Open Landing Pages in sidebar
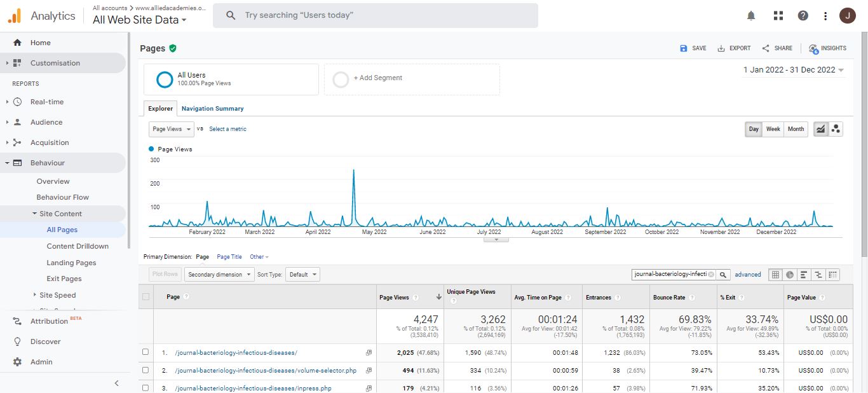Image resolution: width=868 pixels, height=393 pixels. coord(71,263)
